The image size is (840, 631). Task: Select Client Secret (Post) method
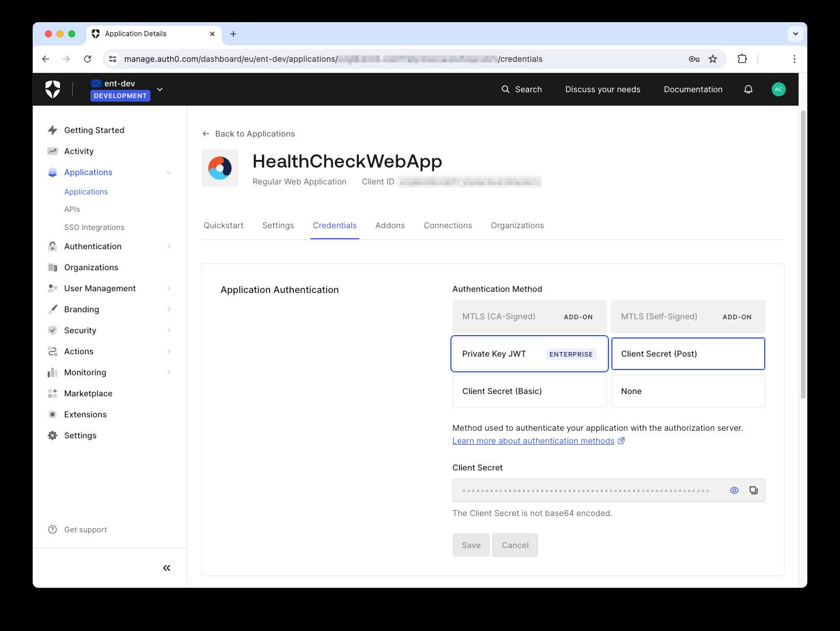(688, 354)
